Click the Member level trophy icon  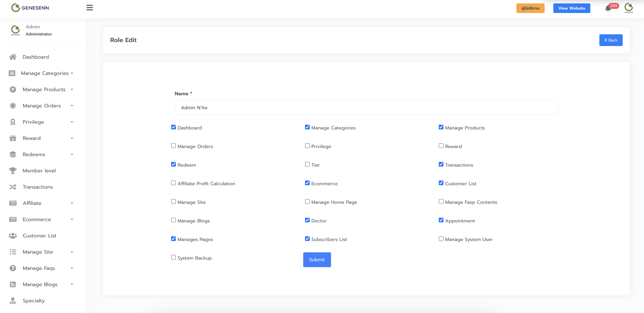(13, 171)
